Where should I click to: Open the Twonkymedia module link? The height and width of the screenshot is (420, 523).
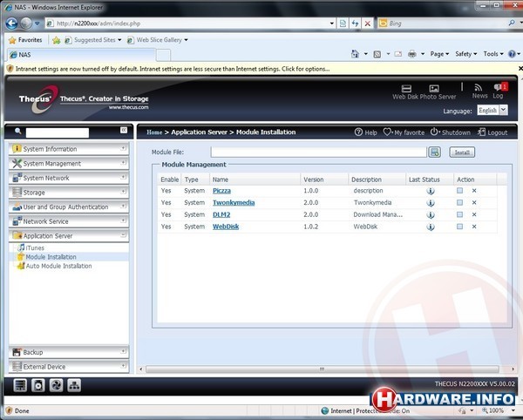click(x=232, y=202)
